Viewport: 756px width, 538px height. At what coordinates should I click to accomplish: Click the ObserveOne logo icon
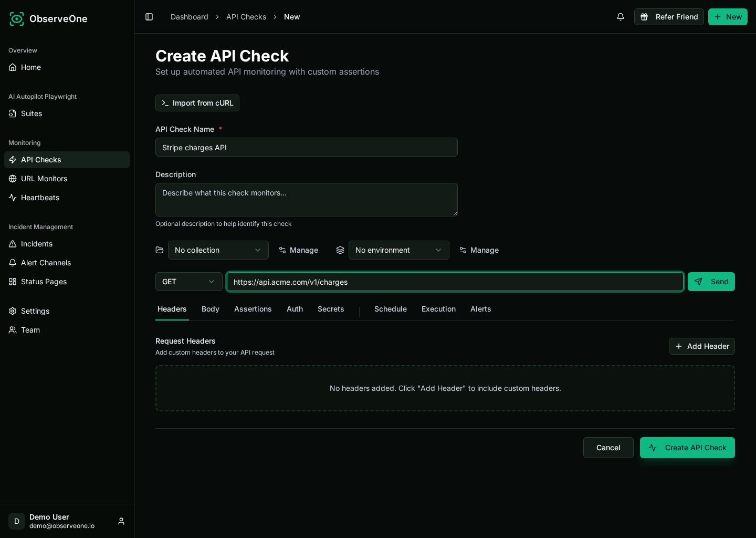pos(17,19)
